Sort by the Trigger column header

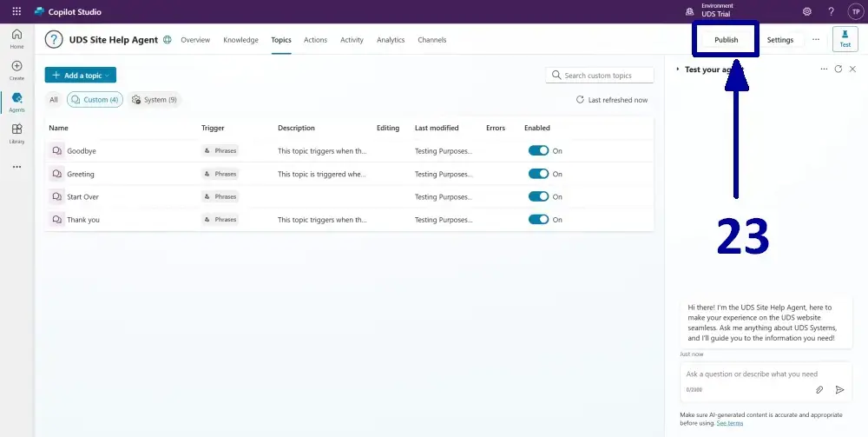[x=213, y=128]
